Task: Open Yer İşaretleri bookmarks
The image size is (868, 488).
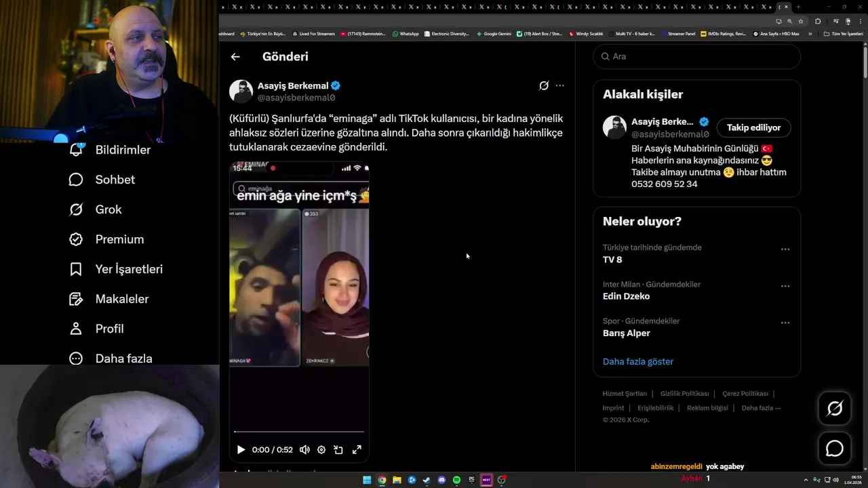Action: tap(116, 269)
